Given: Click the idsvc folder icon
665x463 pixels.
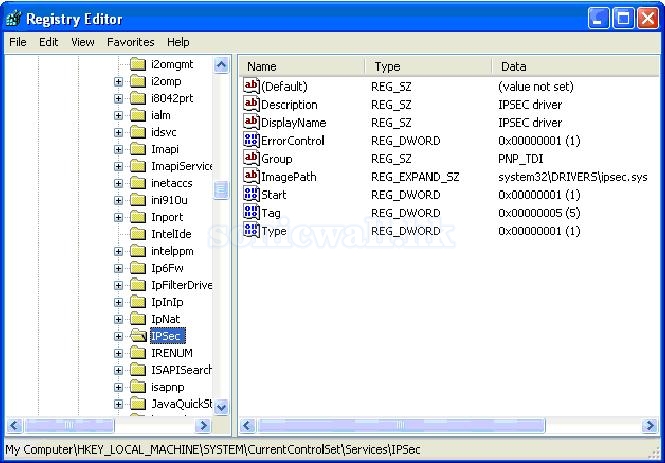Looking at the screenshot, I should click(138, 132).
